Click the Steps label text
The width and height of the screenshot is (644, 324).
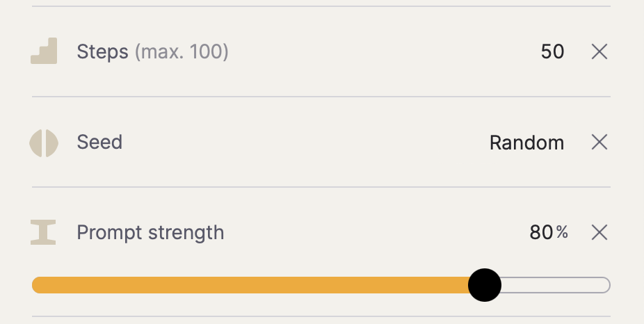click(x=102, y=52)
